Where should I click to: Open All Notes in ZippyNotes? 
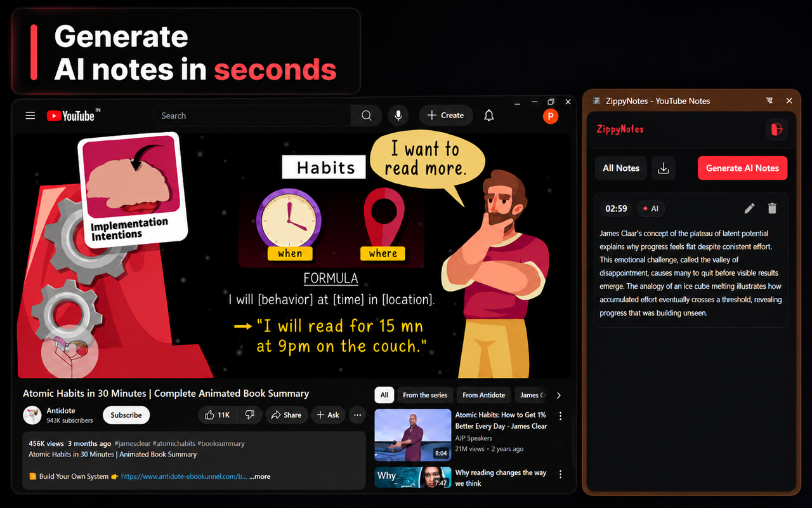621,168
